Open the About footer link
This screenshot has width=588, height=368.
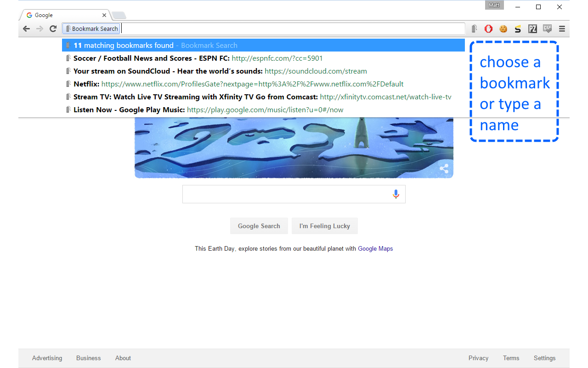coord(123,358)
